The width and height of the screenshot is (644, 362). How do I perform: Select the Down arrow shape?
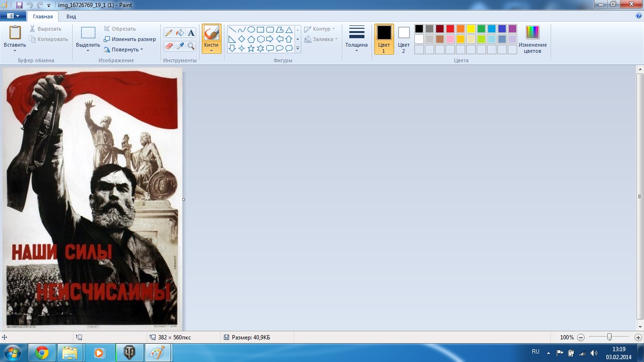click(x=232, y=48)
